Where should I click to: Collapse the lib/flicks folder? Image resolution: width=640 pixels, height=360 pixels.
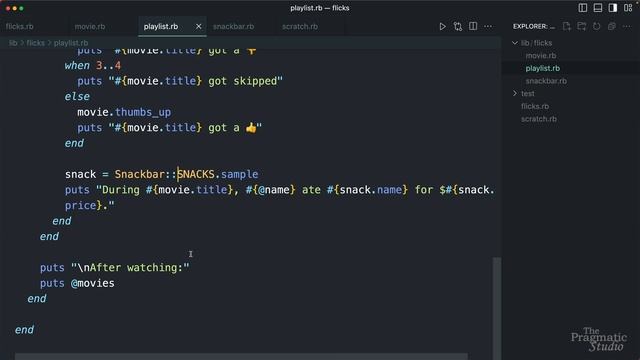pos(515,43)
